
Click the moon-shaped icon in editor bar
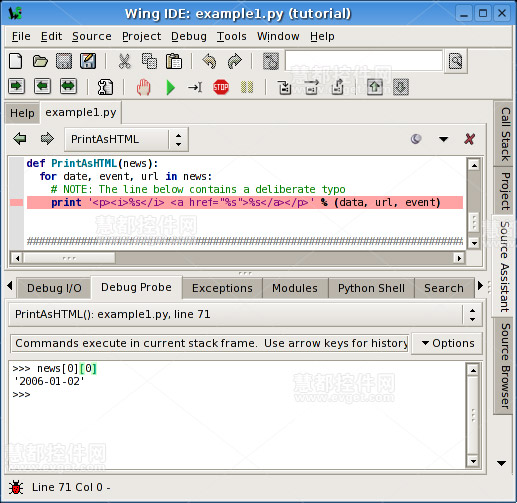pos(416,139)
